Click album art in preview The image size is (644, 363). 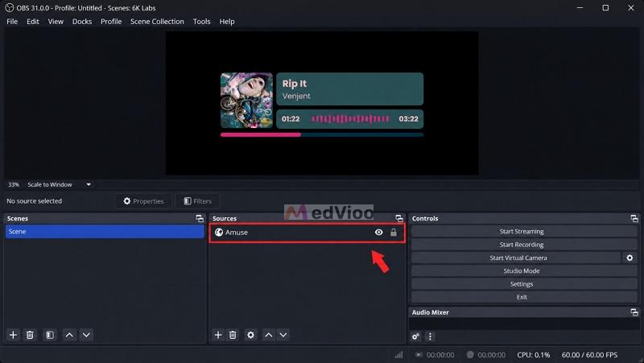[246, 101]
